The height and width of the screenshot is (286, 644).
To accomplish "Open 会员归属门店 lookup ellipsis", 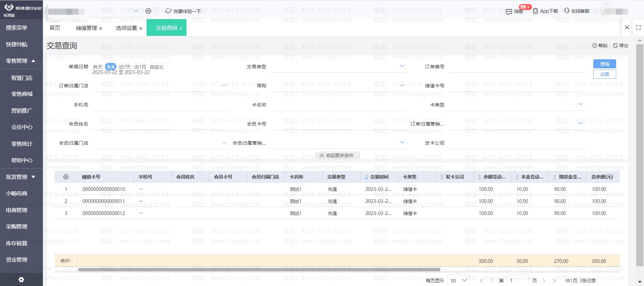I will pos(224,143).
